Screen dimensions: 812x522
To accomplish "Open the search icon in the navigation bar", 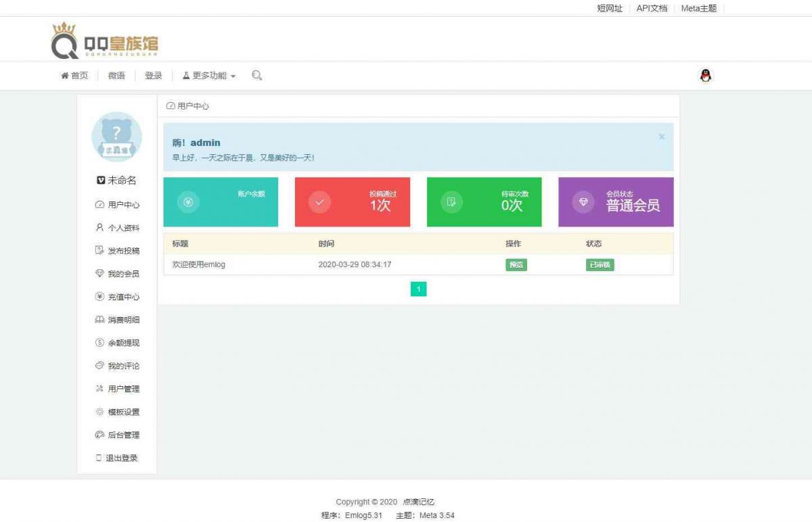I will coord(256,76).
